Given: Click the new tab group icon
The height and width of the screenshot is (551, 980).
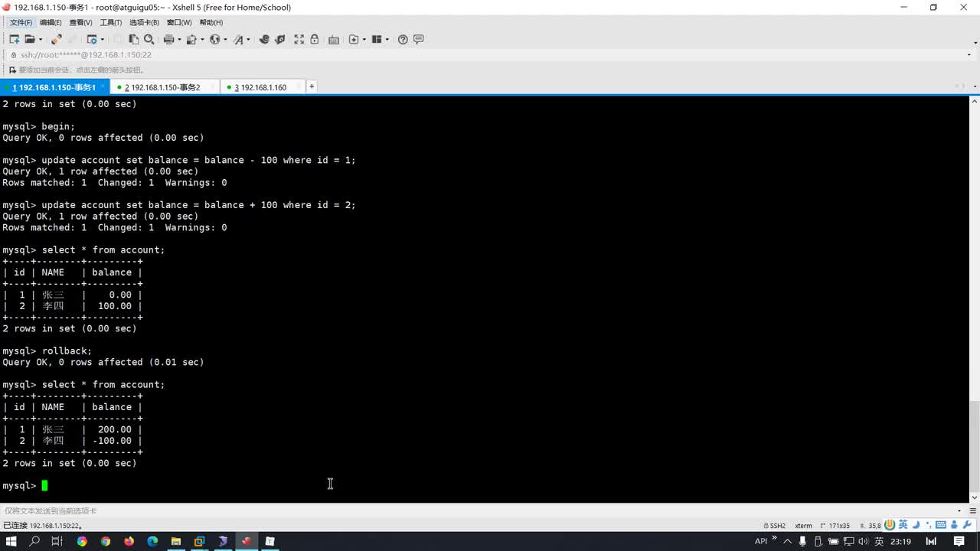Looking at the screenshot, I should tap(354, 39).
